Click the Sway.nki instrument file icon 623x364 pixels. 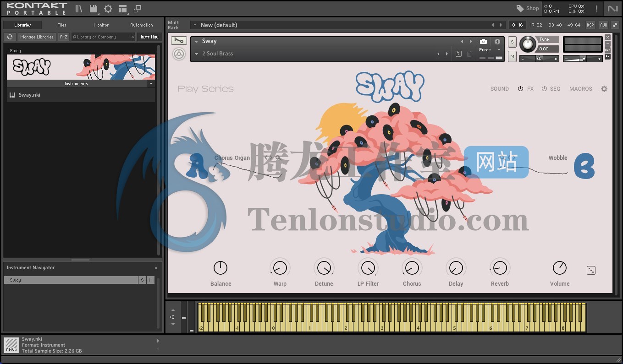click(12, 95)
